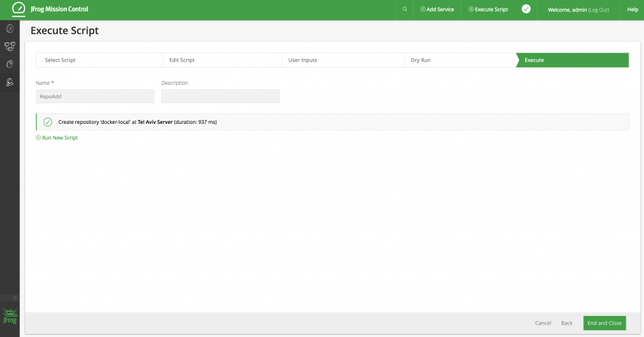The width and height of the screenshot is (644, 337).
Task: Click the Execute Script page heading
Action: coord(65,31)
